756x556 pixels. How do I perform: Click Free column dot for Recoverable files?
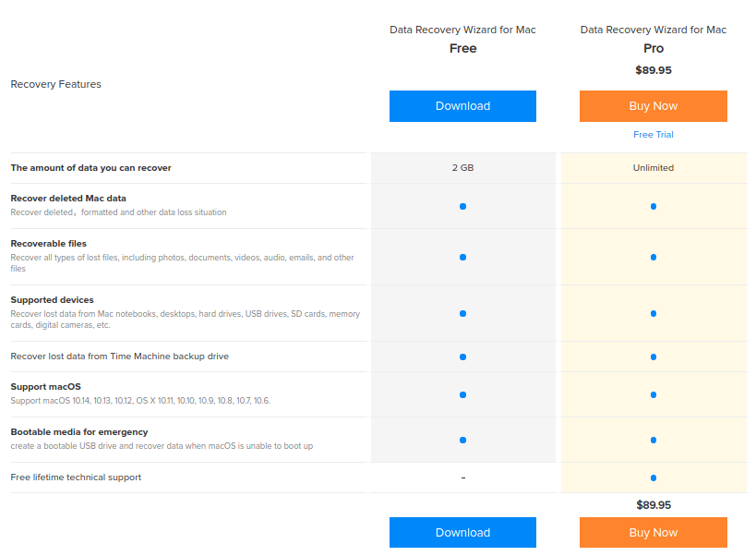(462, 257)
